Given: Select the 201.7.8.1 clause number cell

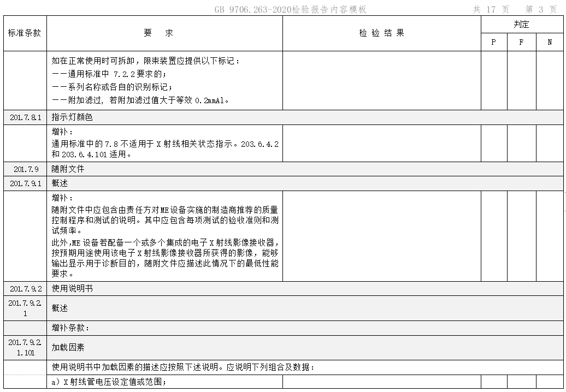Looking at the screenshot, I should pos(25,117).
